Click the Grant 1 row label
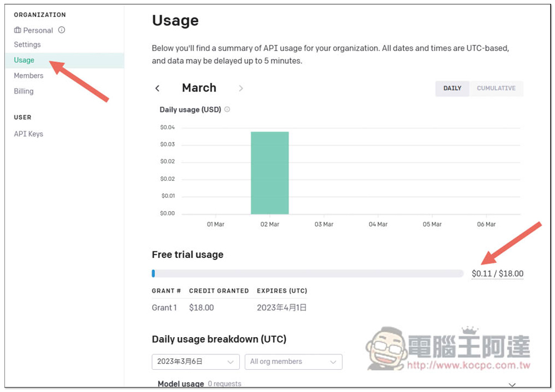The image size is (555, 392). coord(164,308)
